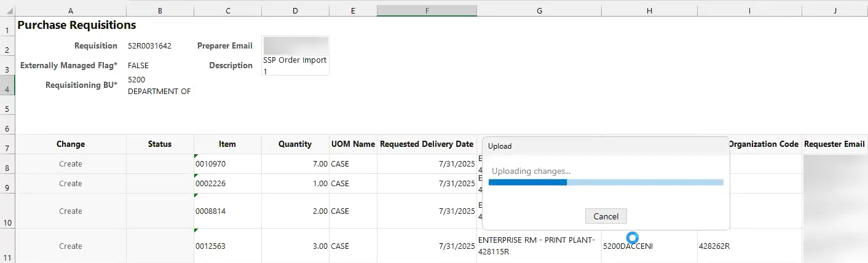Viewport: 868px width, 263px height.
Task: Select the Enterprise RM Print Plant cell
Action: pos(539,246)
